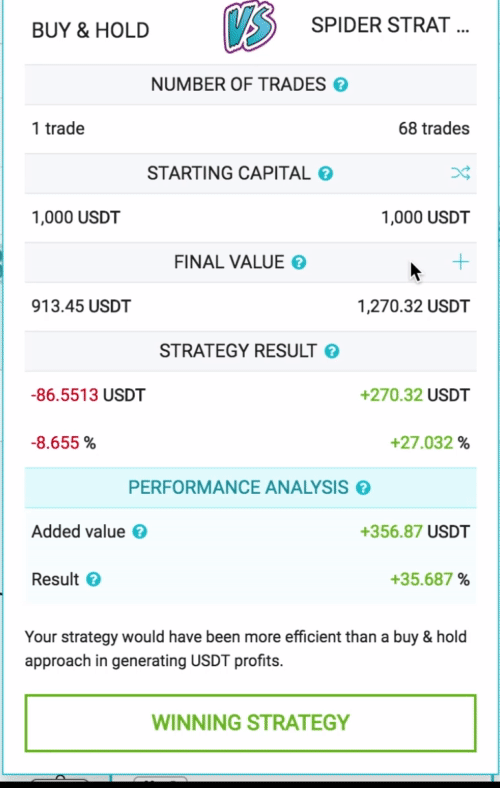Click the 1,270.32 USDT final value
The image size is (500, 788).
pyautogui.click(x=413, y=306)
